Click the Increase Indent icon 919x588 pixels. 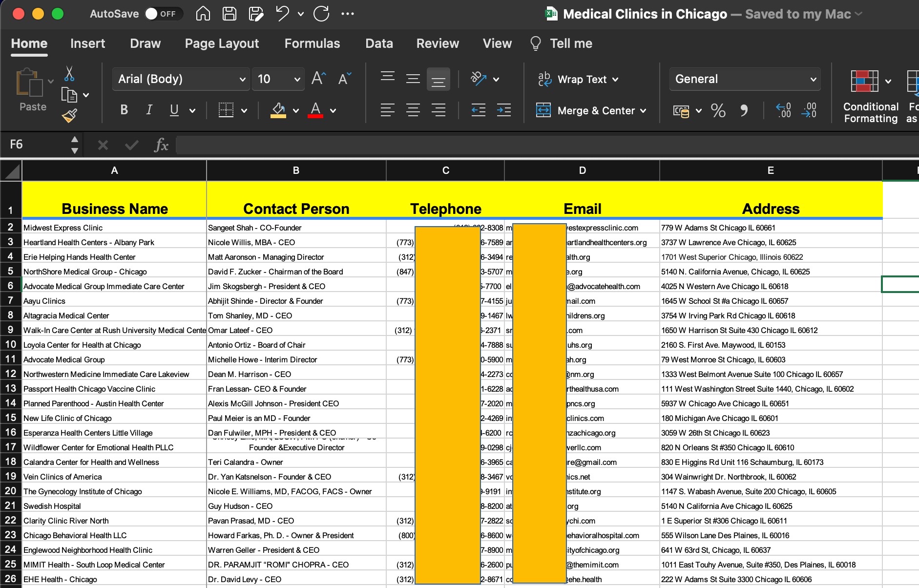[x=504, y=110]
